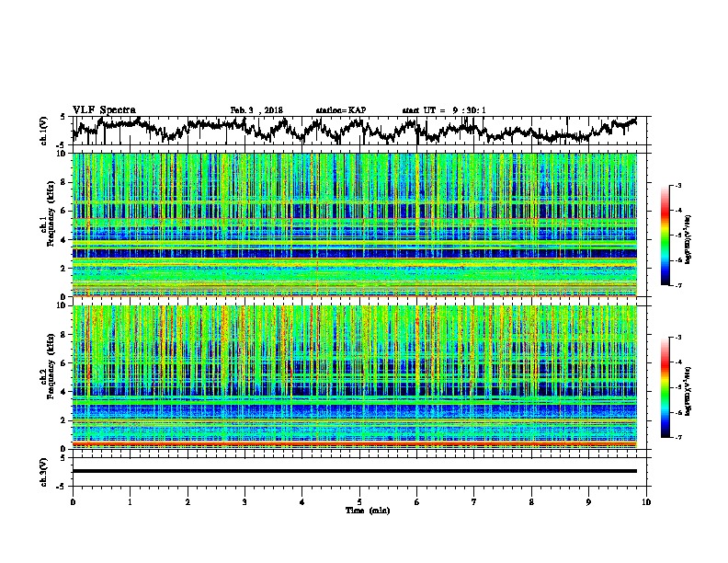This screenshot has width=728, height=563.
Task: Click the ch.1(V) axis label
Action: click(43, 131)
